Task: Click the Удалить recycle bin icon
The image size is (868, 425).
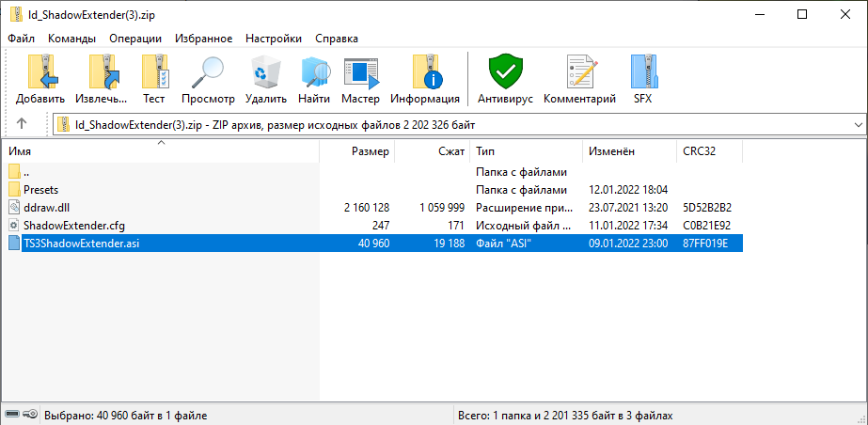Action: [266, 72]
